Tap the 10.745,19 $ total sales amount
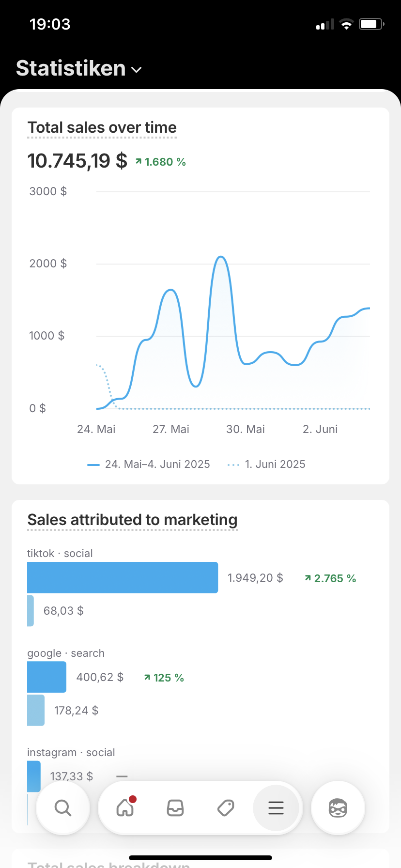 coord(77,161)
